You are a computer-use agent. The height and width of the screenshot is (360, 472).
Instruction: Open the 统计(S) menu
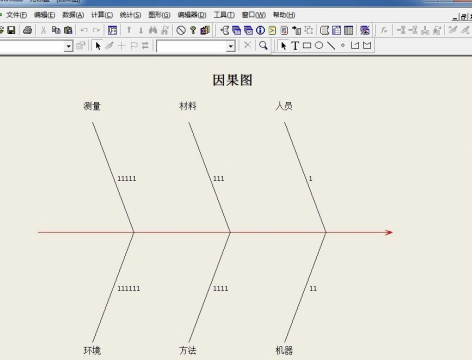point(130,15)
